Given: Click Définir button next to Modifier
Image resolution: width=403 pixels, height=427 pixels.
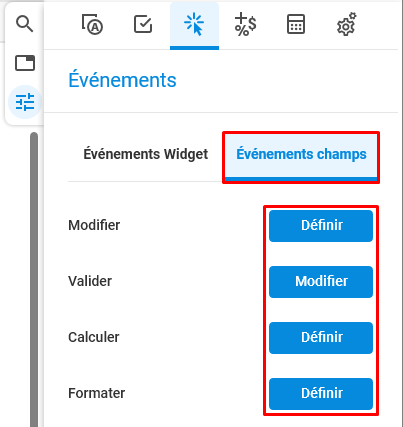Looking at the screenshot, I should [321, 226].
